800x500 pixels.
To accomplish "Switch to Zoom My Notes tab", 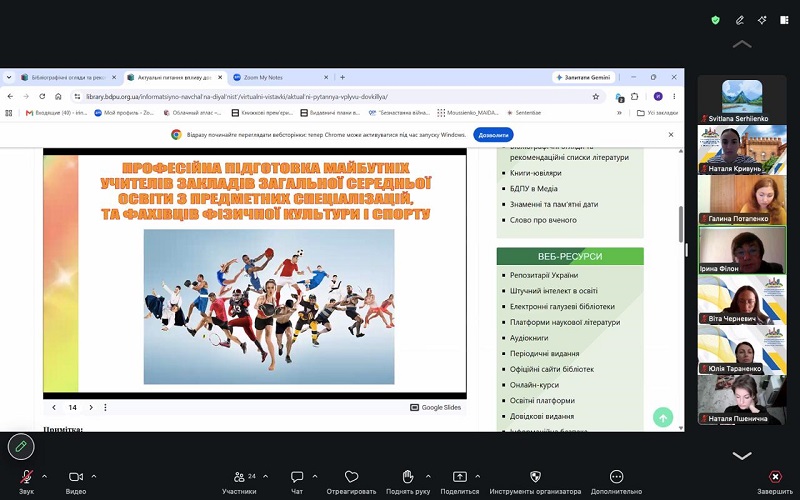I will [279, 78].
